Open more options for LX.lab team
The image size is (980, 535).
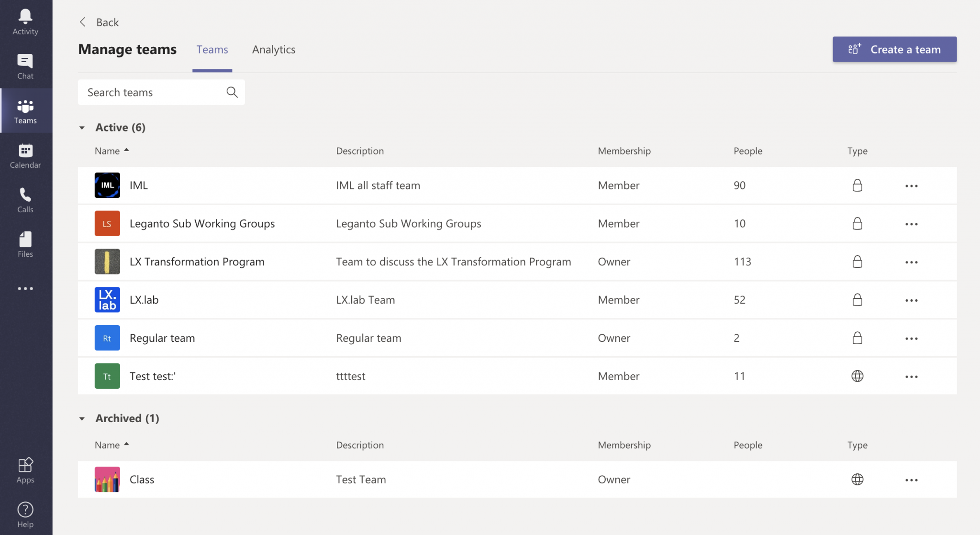[x=912, y=301]
